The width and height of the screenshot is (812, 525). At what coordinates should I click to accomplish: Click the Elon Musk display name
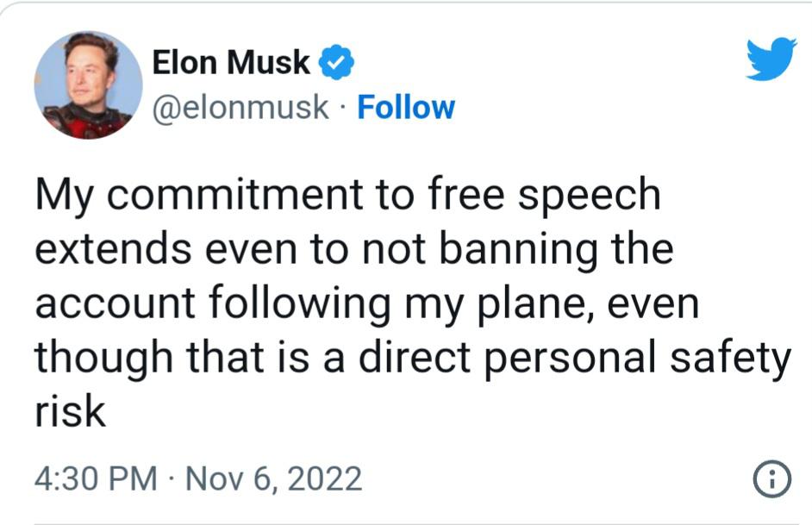coord(231,62)
